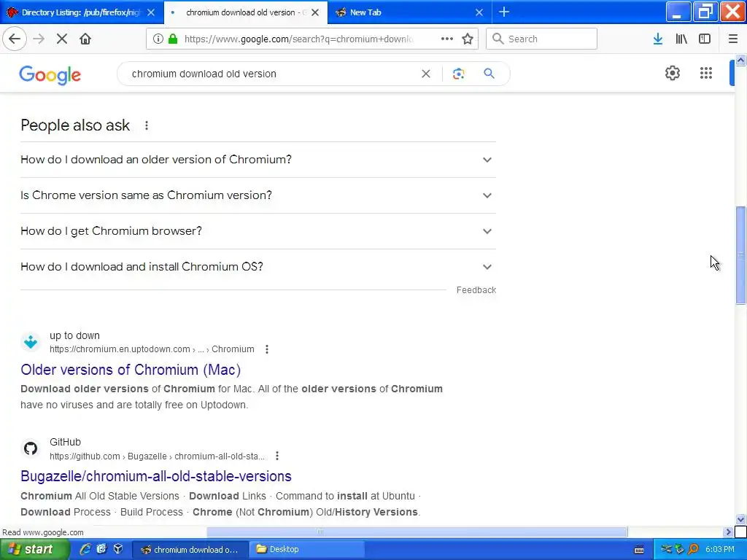Go back to the previous page
The height and width of the screenshot is (560, 747).
pyautogui.click(x=15, y=39)
